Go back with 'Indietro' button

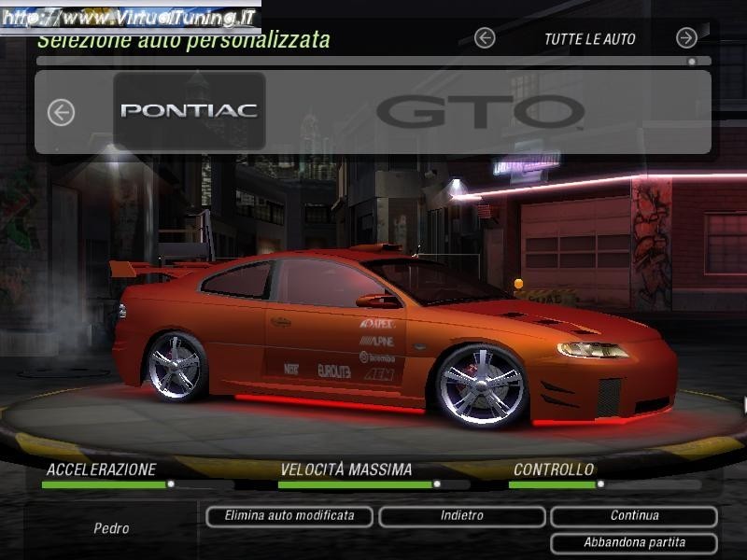(x=462, y=516)
